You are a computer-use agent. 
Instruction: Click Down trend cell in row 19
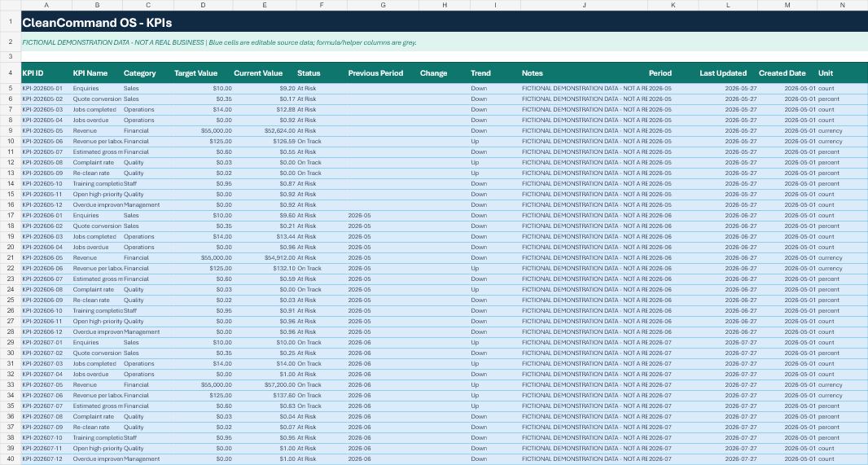pos(495,237)
